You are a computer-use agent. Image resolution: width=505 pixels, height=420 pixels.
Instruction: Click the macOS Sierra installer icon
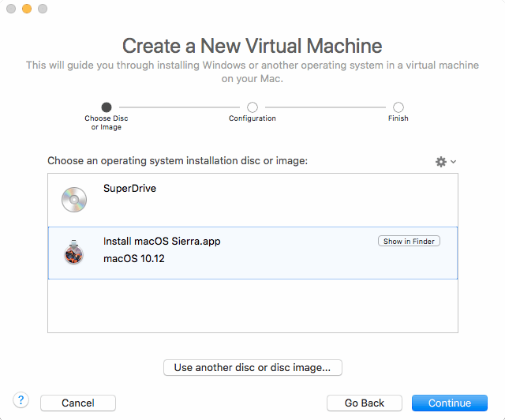coord(73,252)
